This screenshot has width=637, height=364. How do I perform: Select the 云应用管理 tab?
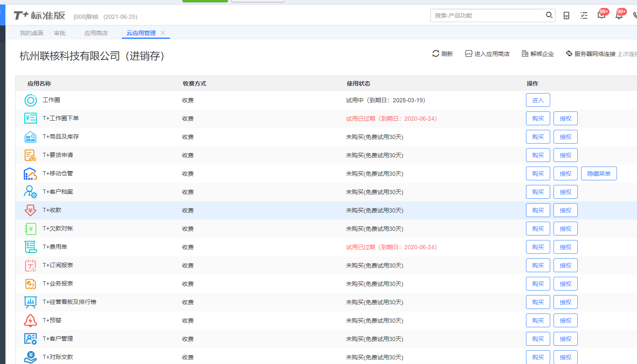click(141, 33)
